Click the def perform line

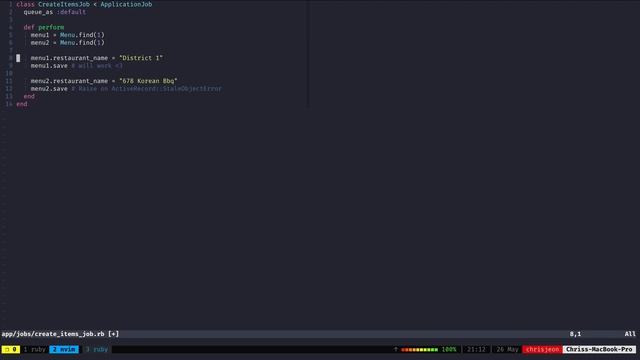coord(44,27)
